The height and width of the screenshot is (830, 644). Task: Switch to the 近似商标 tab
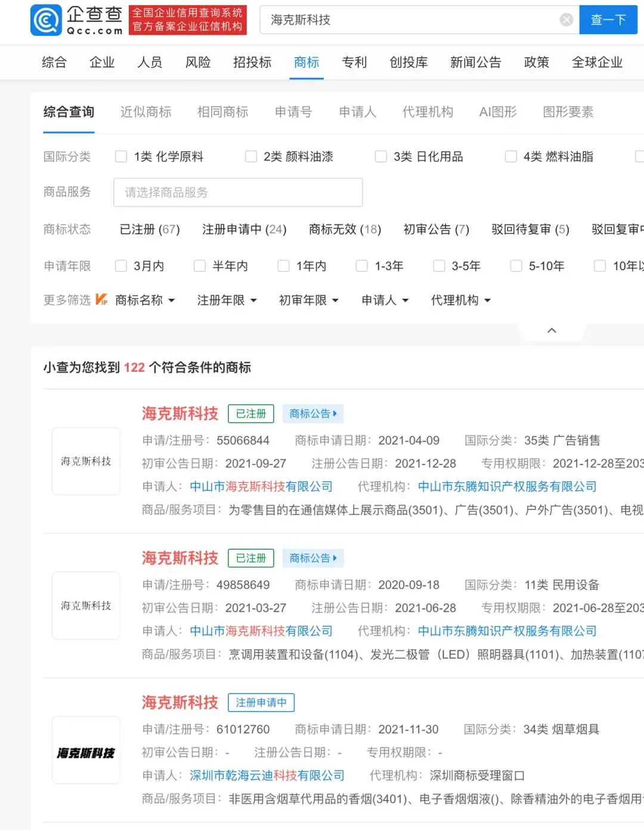(x=145, y=112)
